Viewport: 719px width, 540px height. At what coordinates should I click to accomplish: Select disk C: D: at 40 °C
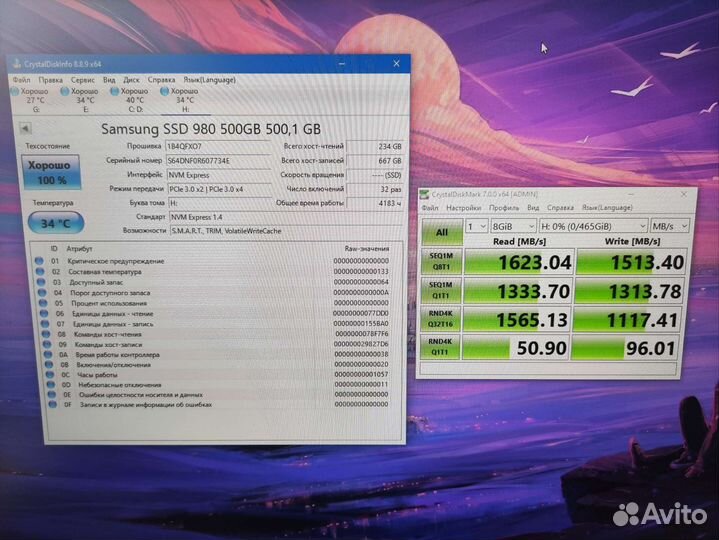tap(131, 100)
